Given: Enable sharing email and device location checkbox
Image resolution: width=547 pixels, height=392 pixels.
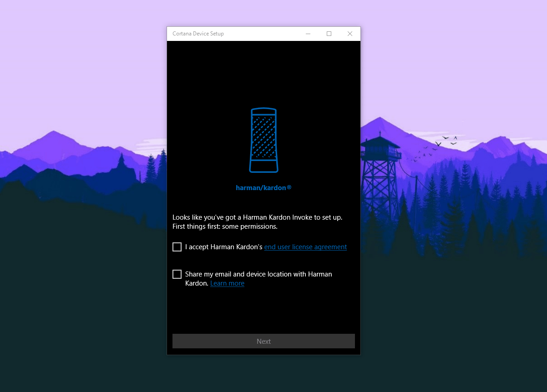Looking at the screenshot, I should tap(177, 274).
